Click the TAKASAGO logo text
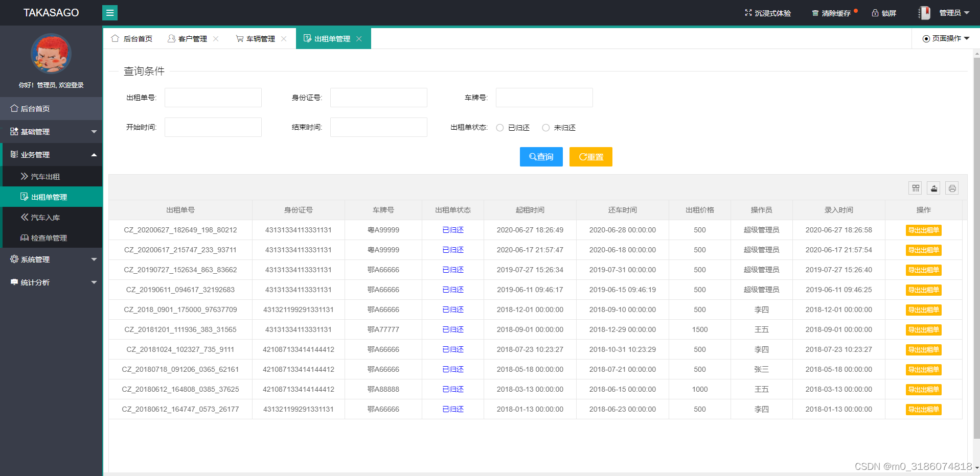Viewport: 980px width, 476px height. 51,13
